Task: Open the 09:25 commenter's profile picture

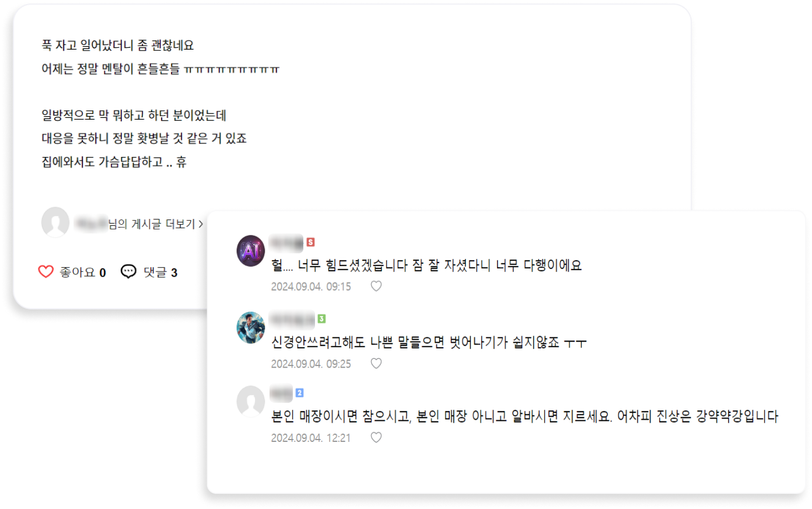Action: (251, 327)
